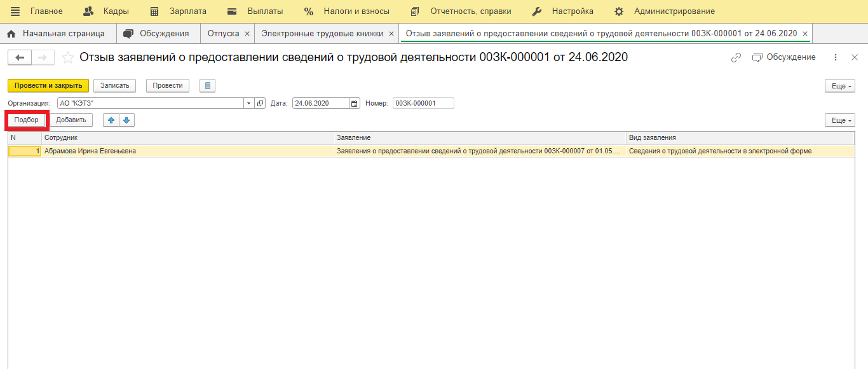868x369 pixels.
Task: Open the organization card icon
Action: [260, 103]
